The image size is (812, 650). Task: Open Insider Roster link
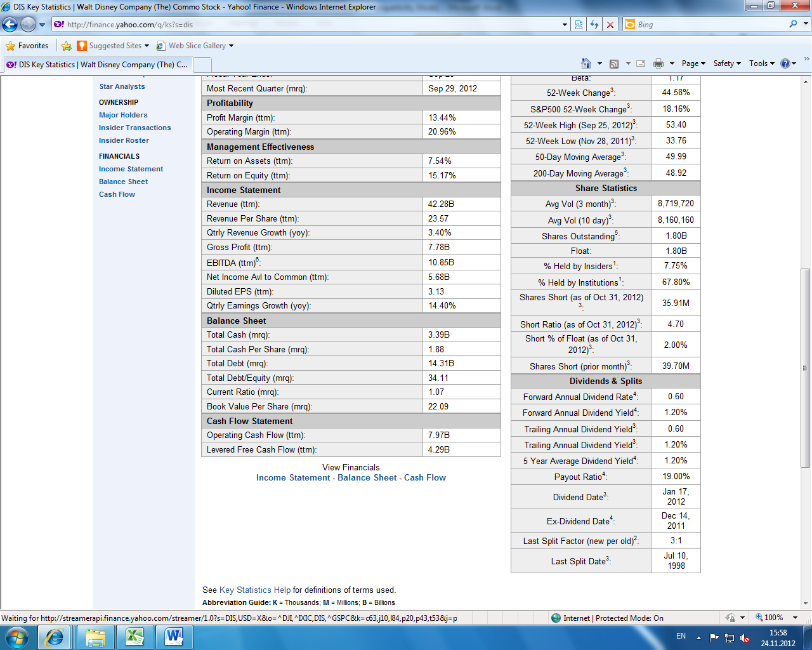124,140
